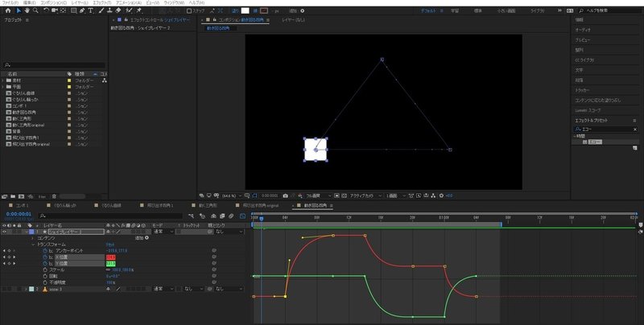Screen dimensions: 644x325
Task: Toggle the Y Position stopwatch
Action: pos(45,263)
